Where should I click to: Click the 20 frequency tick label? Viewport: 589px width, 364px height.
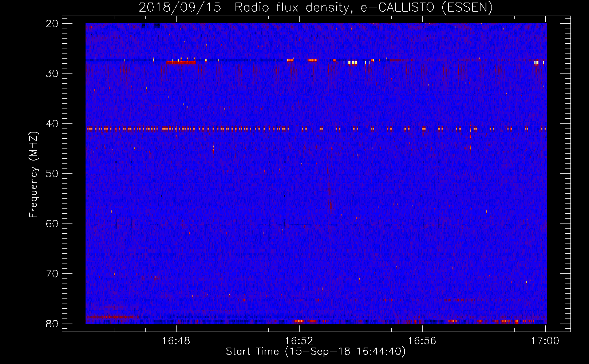tap(52, 24)
